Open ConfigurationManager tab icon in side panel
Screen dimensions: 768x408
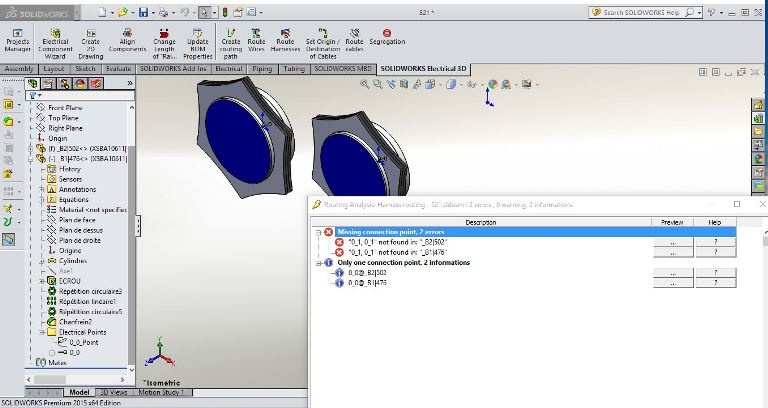click(x=64, y=83)
